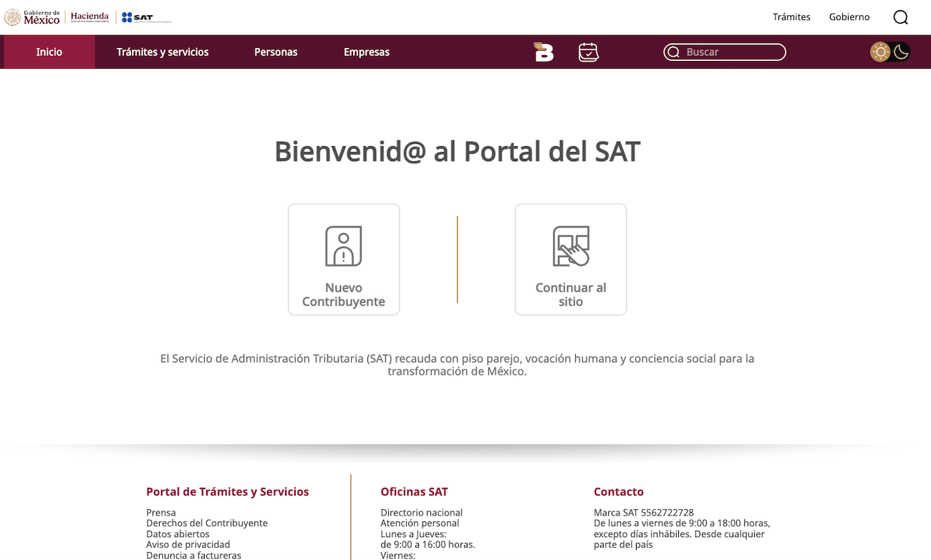Focus the Buscar search field

[x=730, y=52]
